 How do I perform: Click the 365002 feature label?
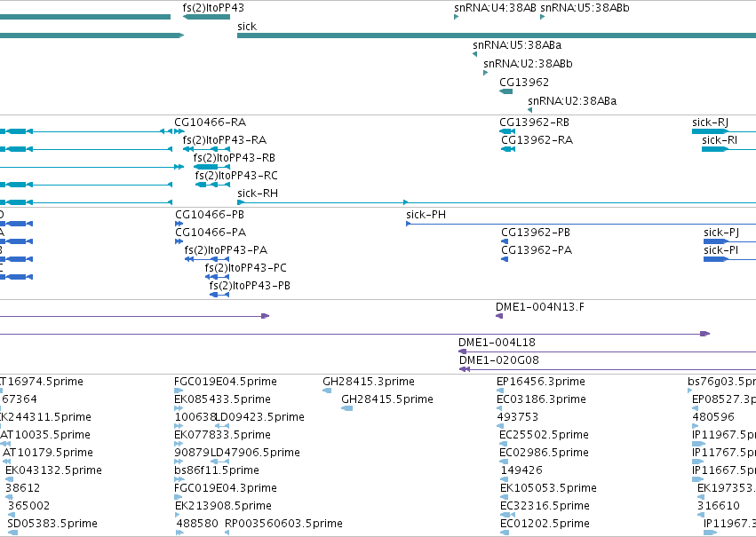click(x=28, y=506)
